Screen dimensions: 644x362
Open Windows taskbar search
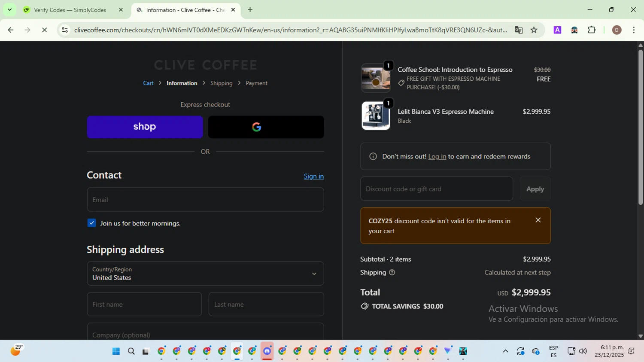[x=131, y=351]
